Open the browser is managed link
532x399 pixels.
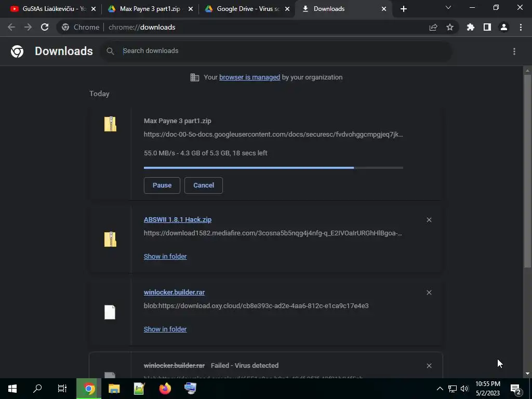tap(249, 77)
